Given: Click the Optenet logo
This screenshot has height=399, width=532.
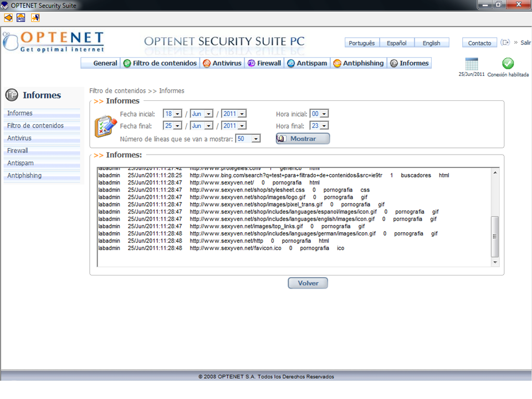Looking at the screenshot, I should click(54, 43).
